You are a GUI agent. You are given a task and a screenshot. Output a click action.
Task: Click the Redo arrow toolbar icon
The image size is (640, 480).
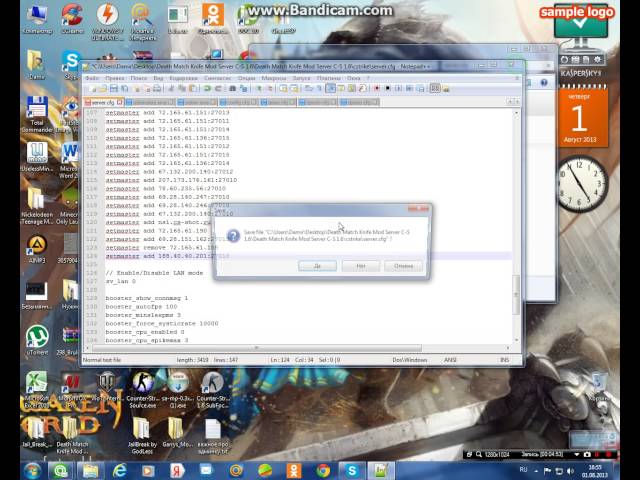(218, 89)
